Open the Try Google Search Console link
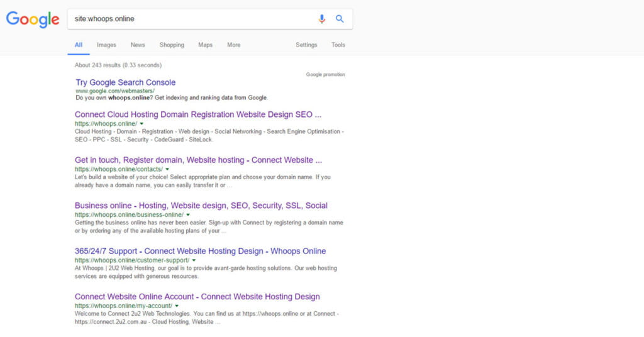Screen dimensions: 644x337 [126, 82]
